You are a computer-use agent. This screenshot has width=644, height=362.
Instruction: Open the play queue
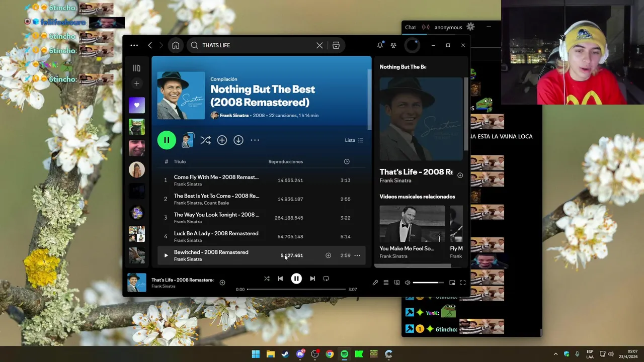[386, 283]
